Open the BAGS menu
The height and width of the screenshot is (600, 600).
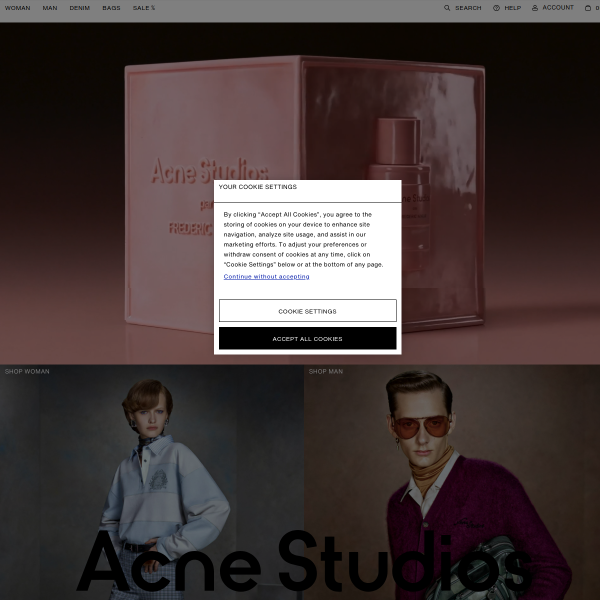(111, 8)
